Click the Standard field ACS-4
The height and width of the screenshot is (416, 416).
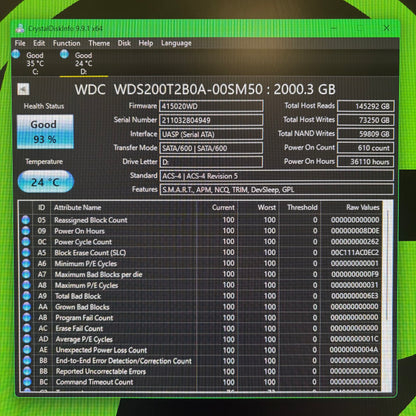[x=277, y=176]
